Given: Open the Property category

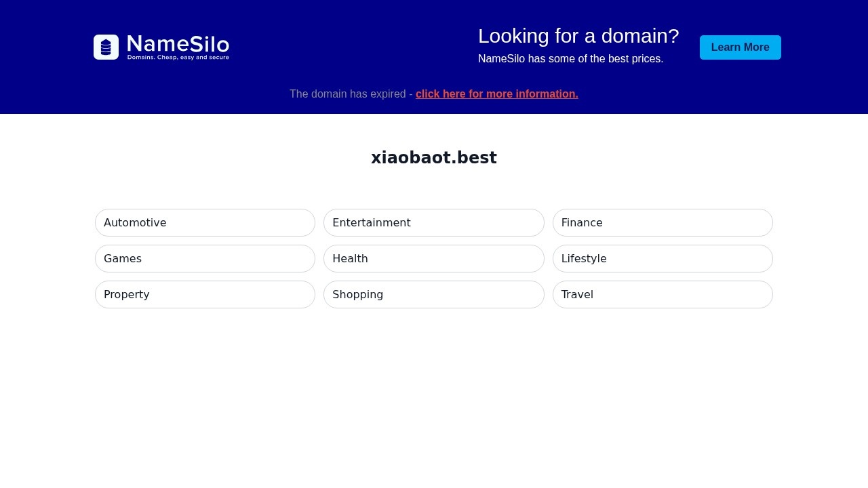Looking at the screenshot, I should 205,295.
